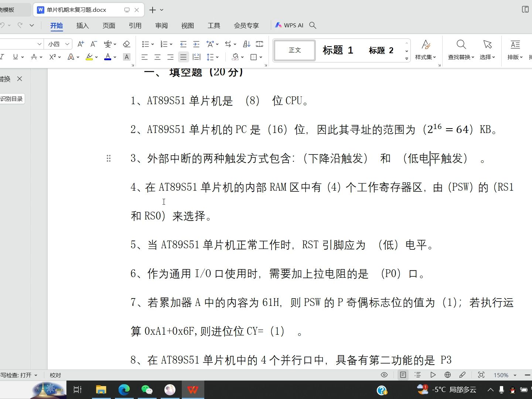
Task: Open Microsoft Edge from the taskbar
Action: pos(124,389)
